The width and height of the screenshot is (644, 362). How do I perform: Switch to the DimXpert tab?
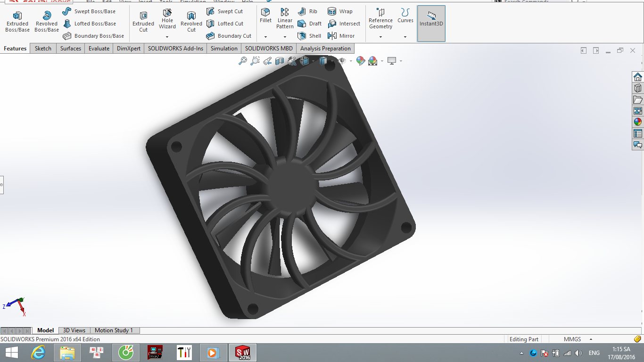pos(129,49)
